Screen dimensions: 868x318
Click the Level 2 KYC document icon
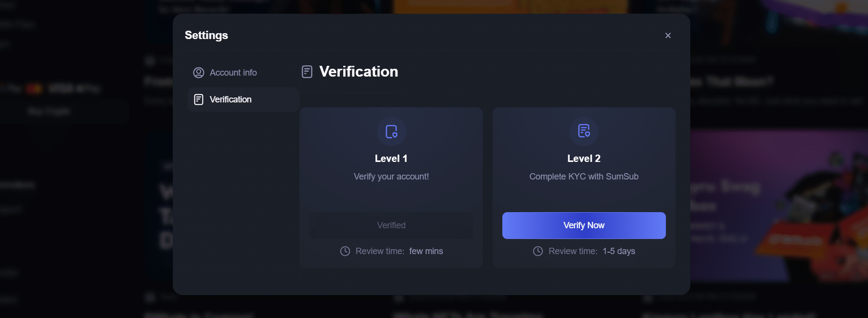coord(584,131)
